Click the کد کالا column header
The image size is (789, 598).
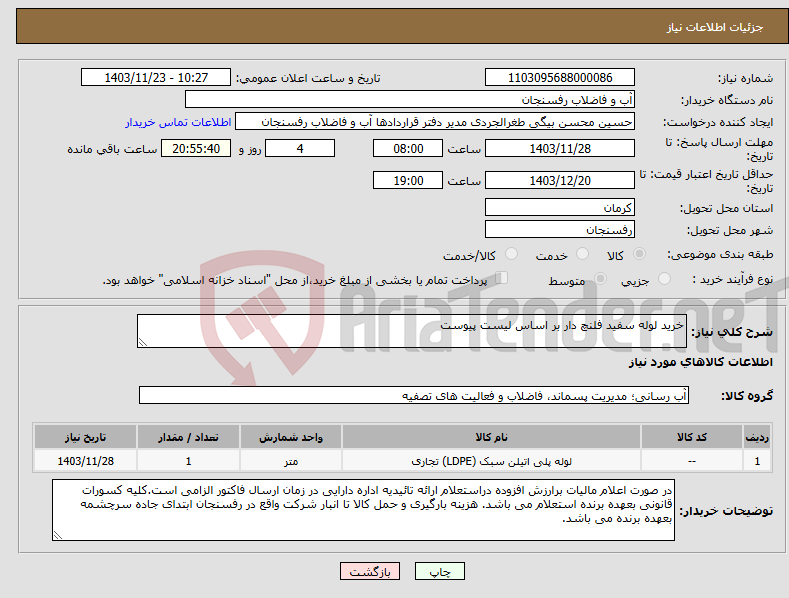click(x=692, y=437)
